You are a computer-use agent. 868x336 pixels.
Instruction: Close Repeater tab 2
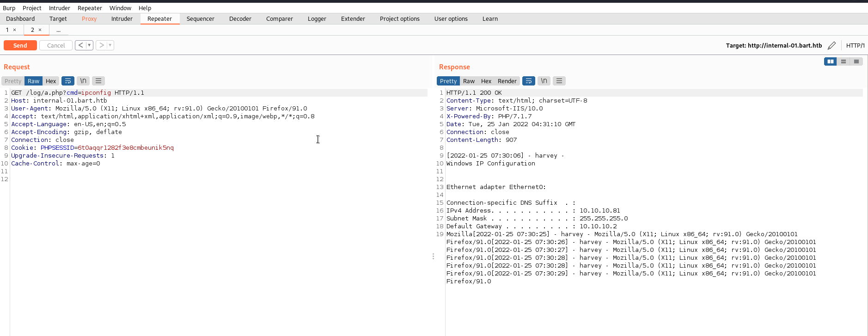40,30
